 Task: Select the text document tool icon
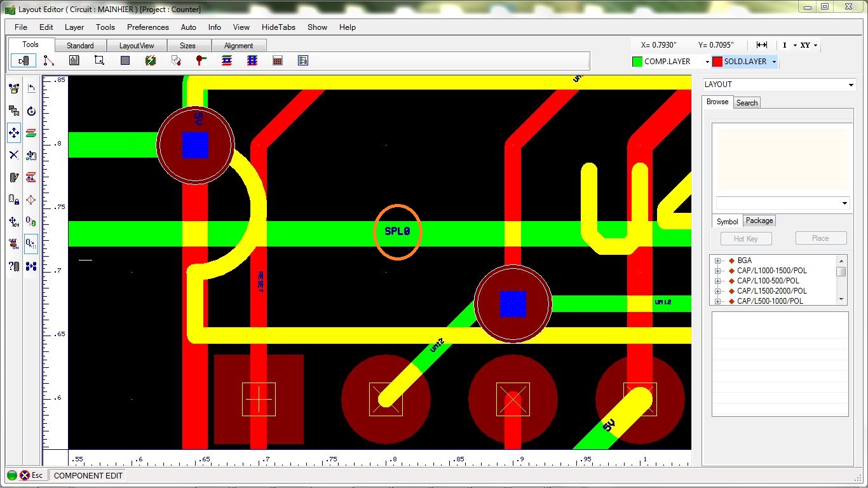pos(74,61)
